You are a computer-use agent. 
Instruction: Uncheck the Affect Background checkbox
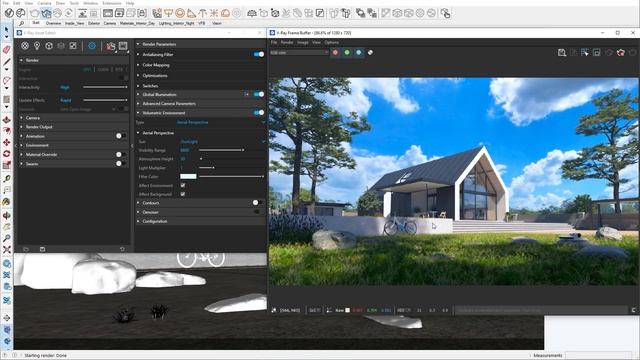point(183,194)
